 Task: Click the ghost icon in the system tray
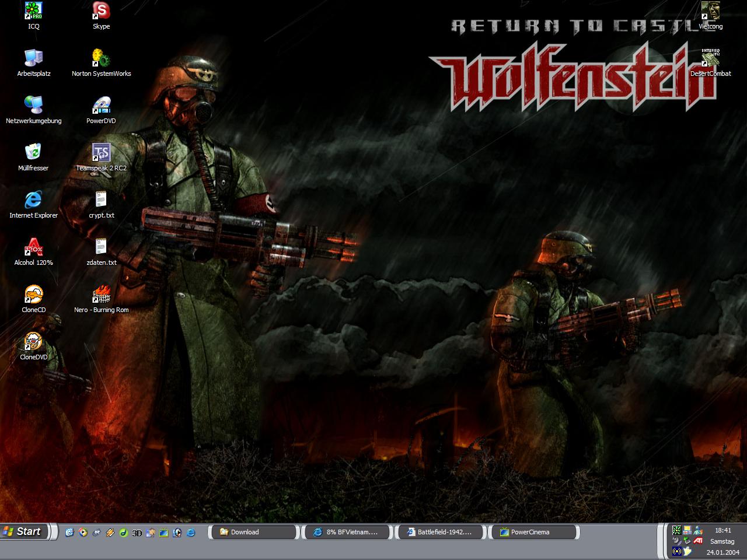point(687,551)
